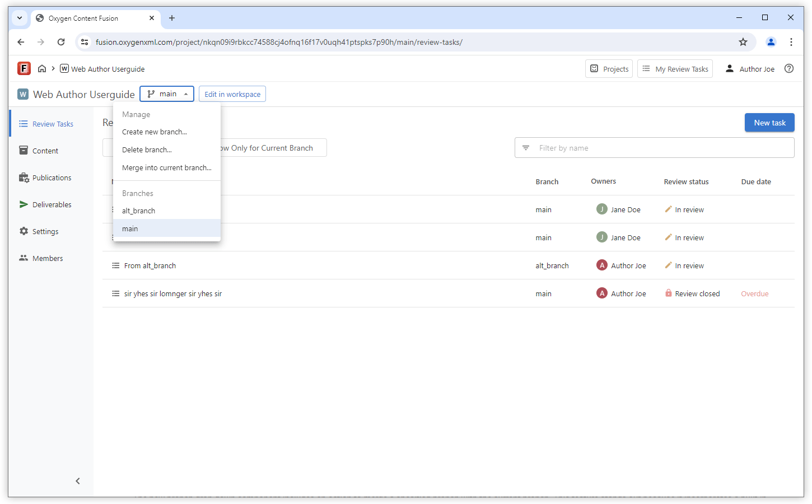Click the Web Author Userguide heading
This screenshot has width=812, height=504.
click(x=84, y=95)
